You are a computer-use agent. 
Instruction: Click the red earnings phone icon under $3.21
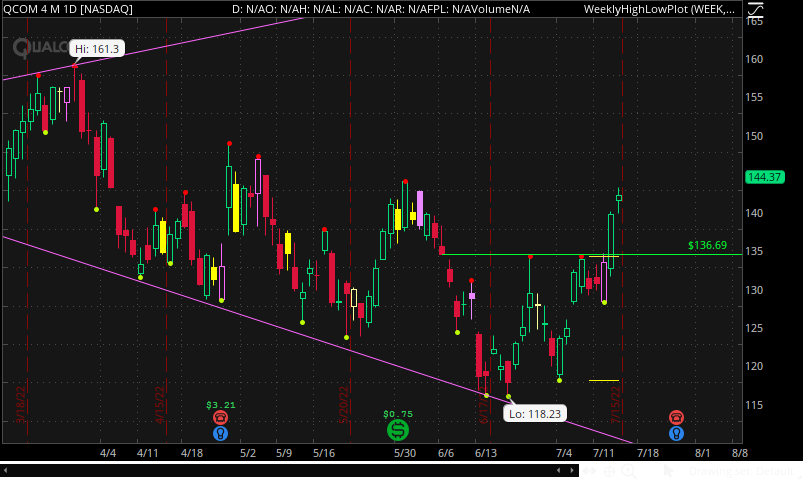220,417
